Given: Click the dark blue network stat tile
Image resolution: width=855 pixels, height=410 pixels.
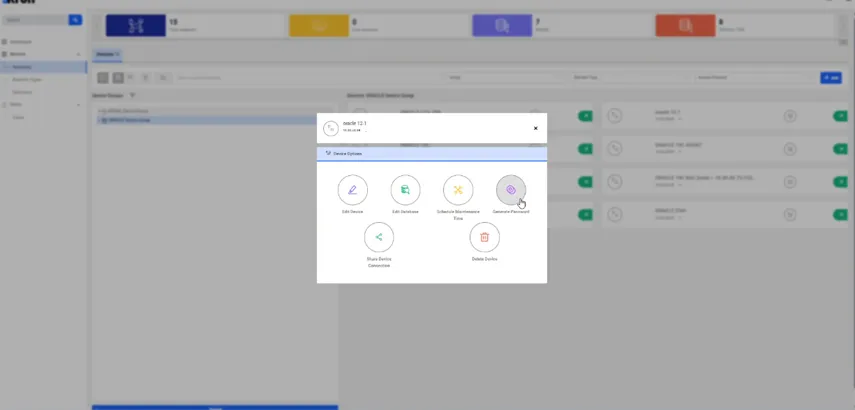Looking at the screenshot, I should coord(136,26).
